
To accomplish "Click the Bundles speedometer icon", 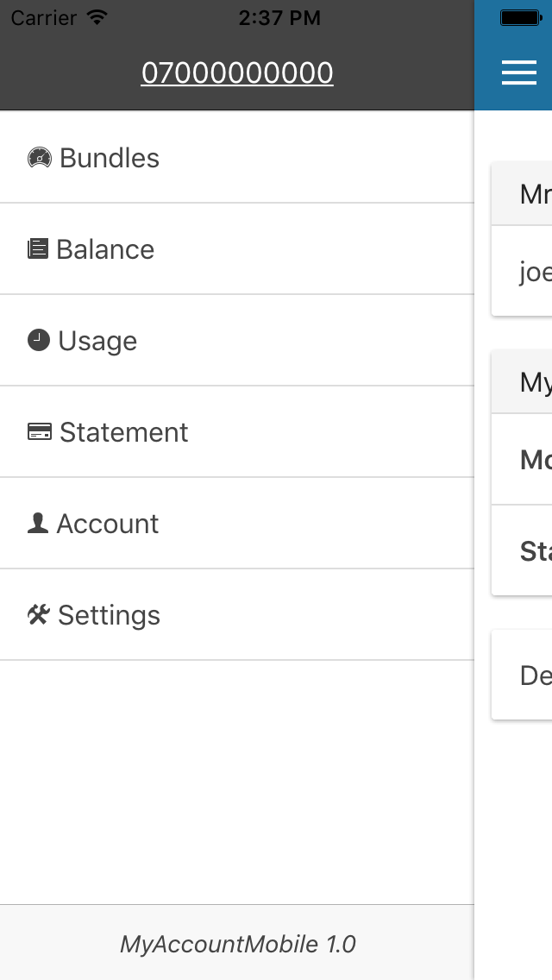I will 40,158.
